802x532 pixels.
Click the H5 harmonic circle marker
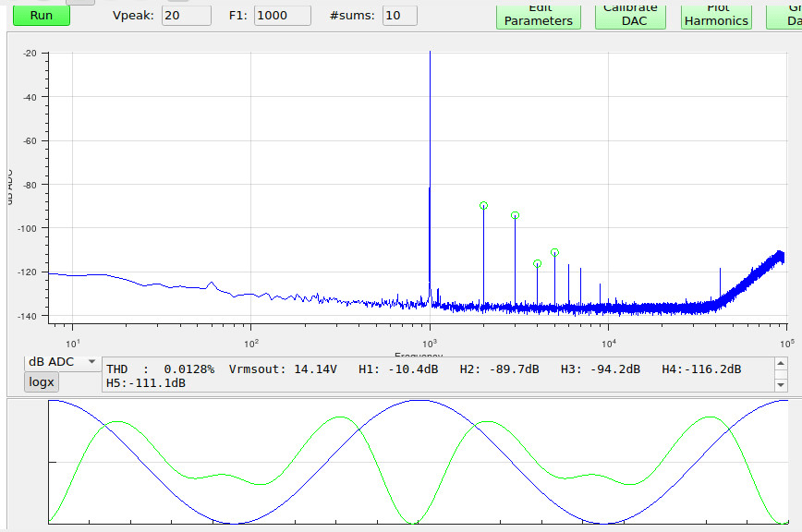[555, 252]
